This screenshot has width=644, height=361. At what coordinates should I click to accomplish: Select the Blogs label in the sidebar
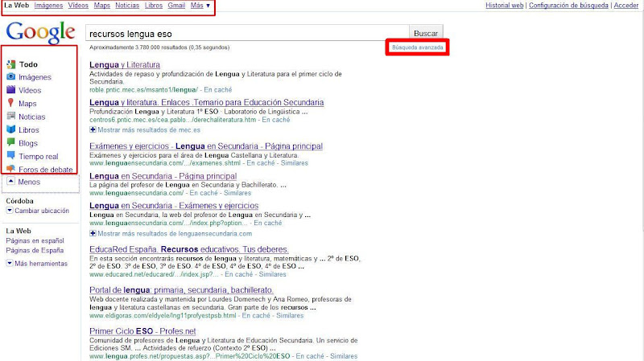tap(28, 143)
